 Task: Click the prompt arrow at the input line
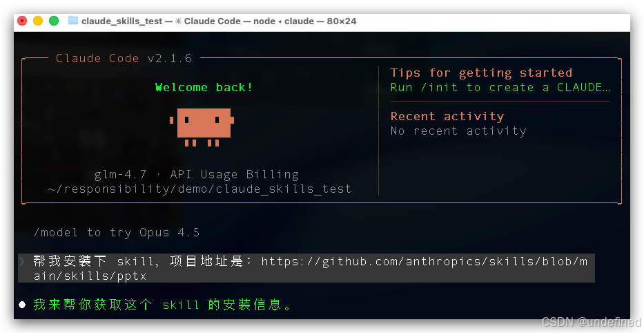pos(22,261)
